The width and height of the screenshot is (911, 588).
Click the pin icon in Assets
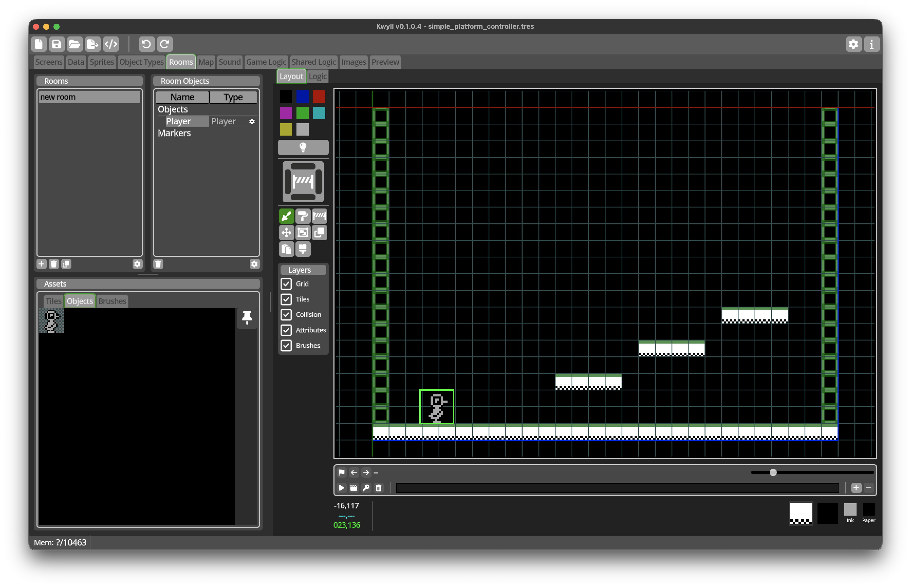pos(247,318)
